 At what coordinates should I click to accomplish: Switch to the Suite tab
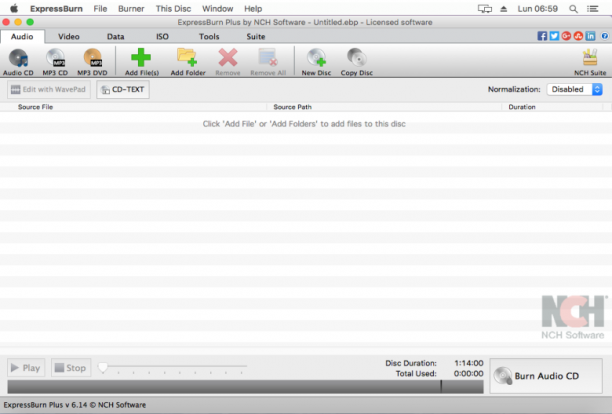[x=256, y=36]
